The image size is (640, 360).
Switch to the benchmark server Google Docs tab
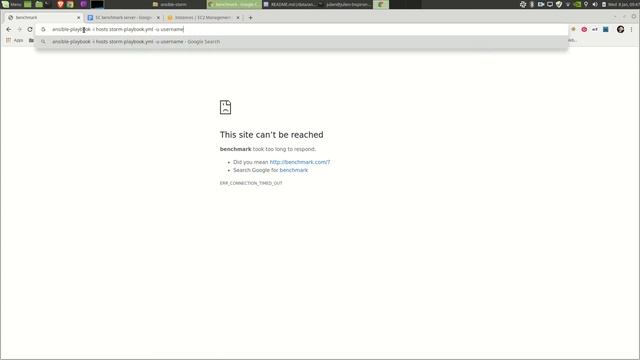(123, 18)
